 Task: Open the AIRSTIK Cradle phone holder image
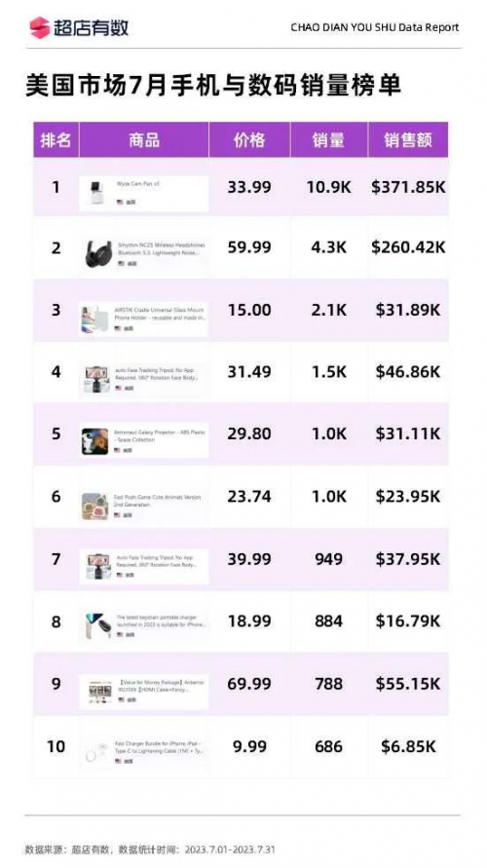[x=95, y=320]
